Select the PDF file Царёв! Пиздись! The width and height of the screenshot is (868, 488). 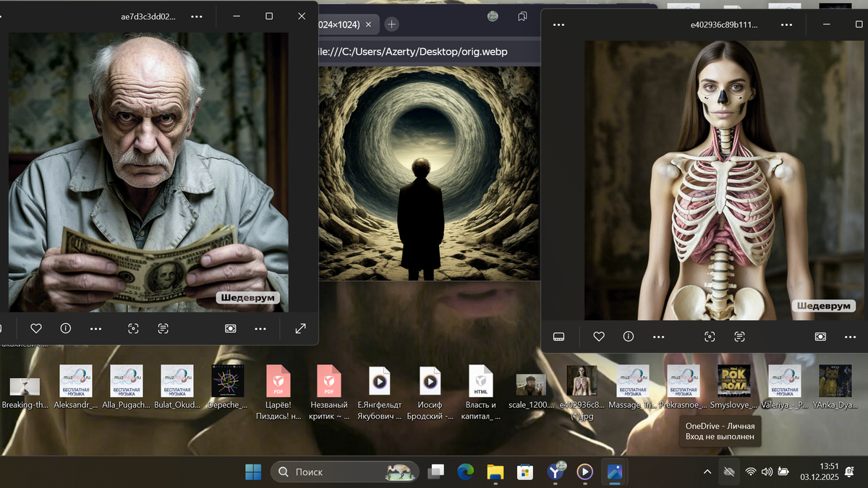click(278, 393)
